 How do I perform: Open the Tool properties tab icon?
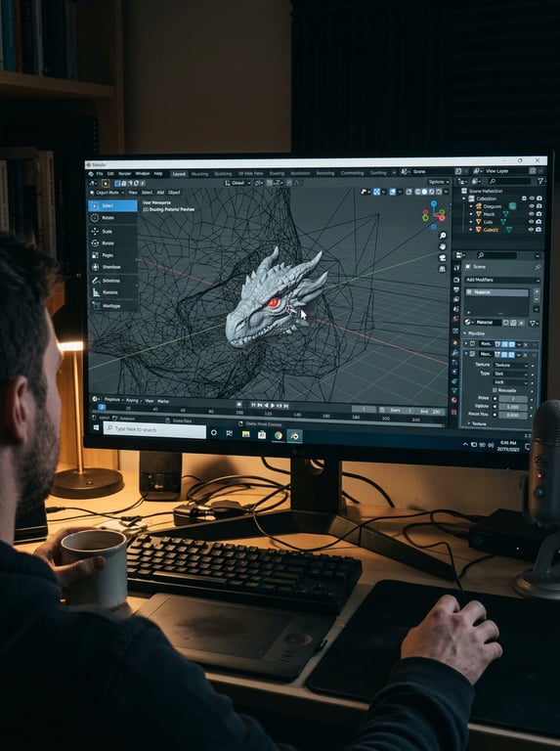pyautogui.click(x=456, y=267)
